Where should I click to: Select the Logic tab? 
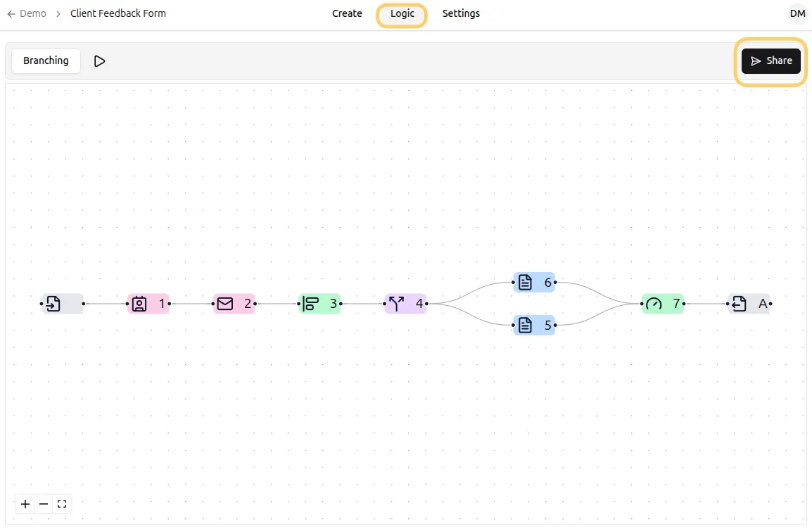pyautogui.click(x=402, y=13)
